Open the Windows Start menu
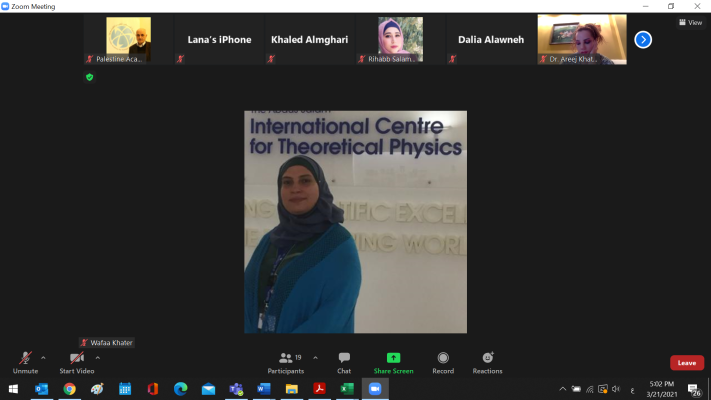This screenshot has height=400, width=711. pyautogui.click(x=13, y=388)
